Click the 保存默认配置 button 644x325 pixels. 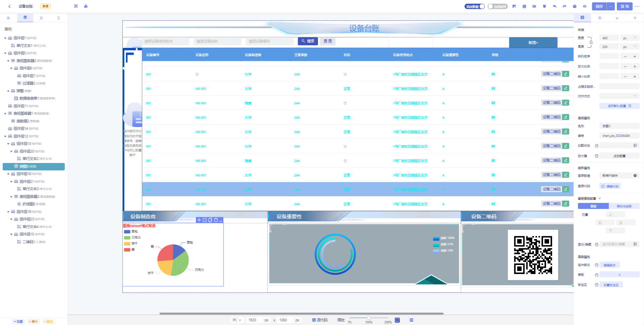click(x=619, y=106)
